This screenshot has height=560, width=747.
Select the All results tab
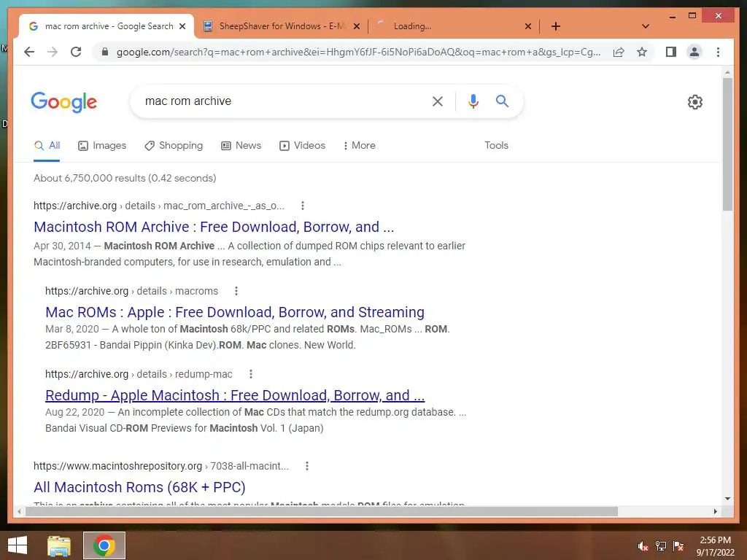click(47, 145)
